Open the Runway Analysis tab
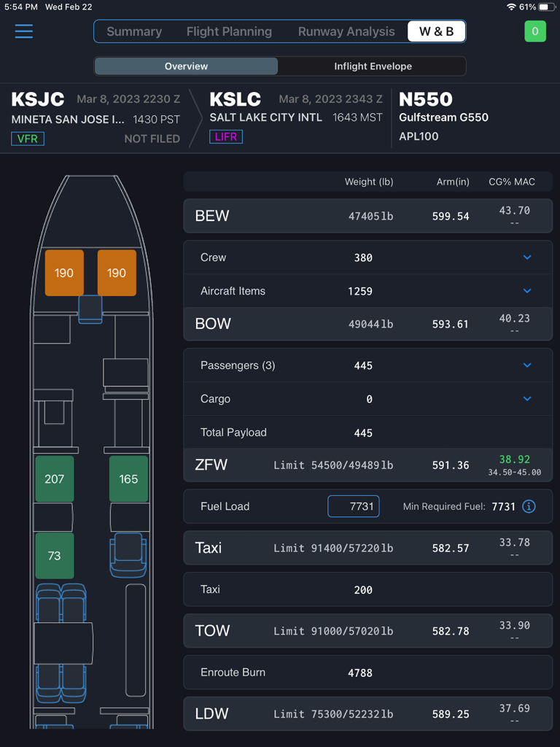Viewport: 560px width, 747px height. (x=346, y=31)
